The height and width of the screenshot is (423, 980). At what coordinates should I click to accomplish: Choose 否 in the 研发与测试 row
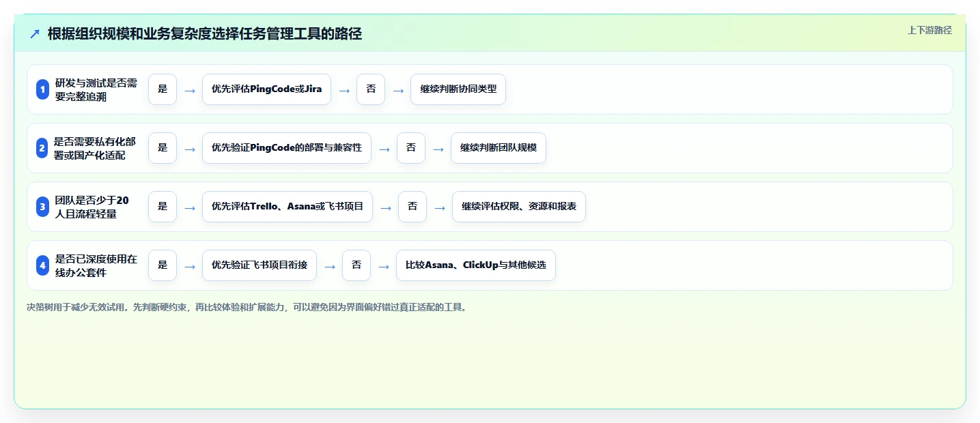click(371, 89)
